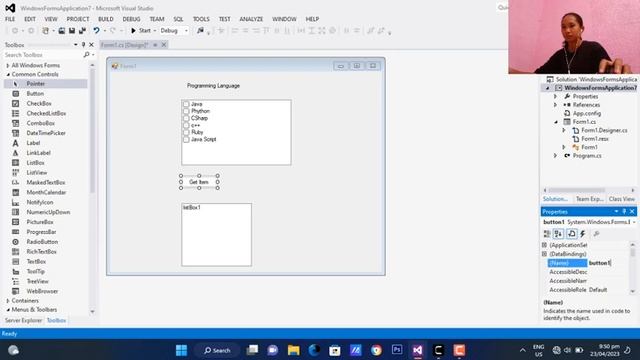
Task: Select the Button control in Toolbox
Action: (x=35, y=93)
